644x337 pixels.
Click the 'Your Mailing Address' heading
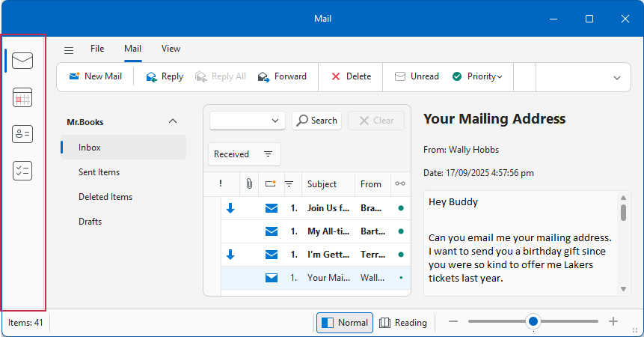(x=494, y=119)
